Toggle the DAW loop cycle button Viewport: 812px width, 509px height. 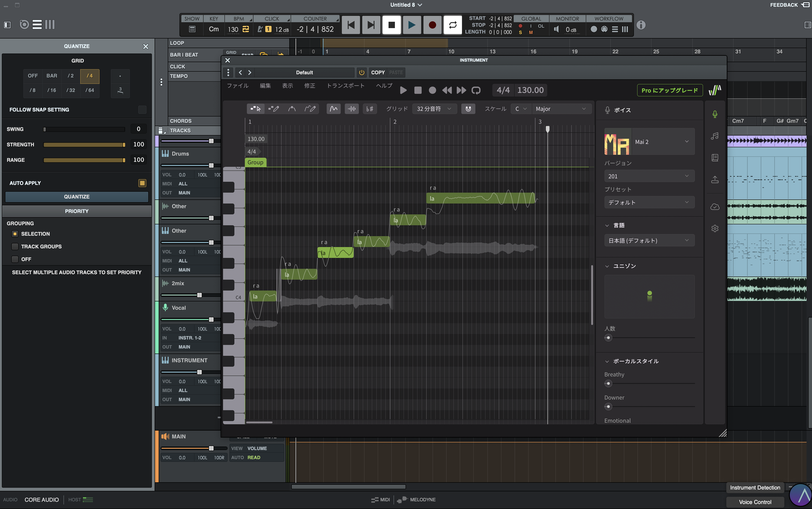pyautogui.click(x=452, y=25)
